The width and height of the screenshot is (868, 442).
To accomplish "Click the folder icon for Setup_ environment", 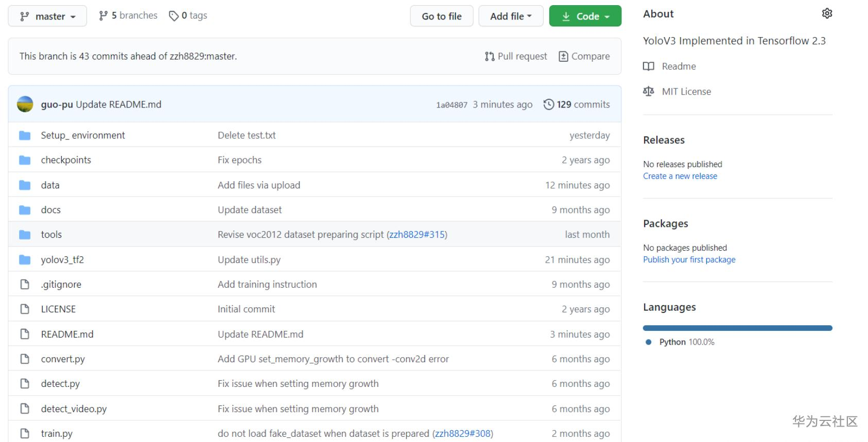I will coord(25,135).
